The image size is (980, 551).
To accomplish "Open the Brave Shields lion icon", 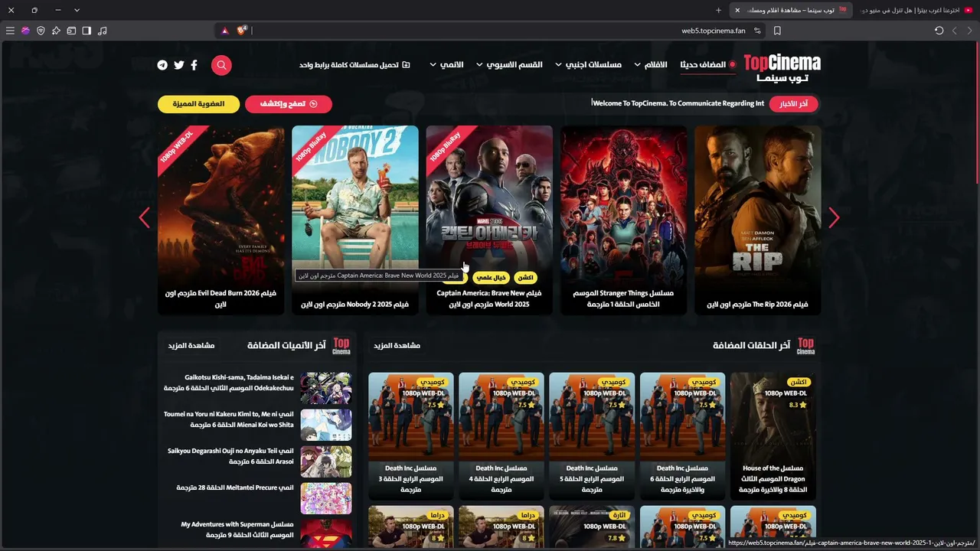I will pos(242,31).
